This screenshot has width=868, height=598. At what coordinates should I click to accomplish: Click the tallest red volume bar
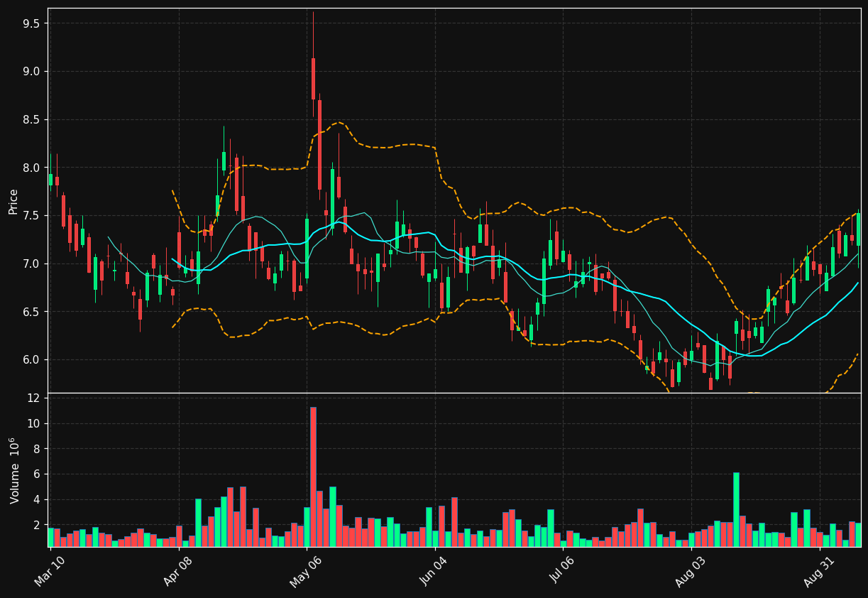pos(313,477)
